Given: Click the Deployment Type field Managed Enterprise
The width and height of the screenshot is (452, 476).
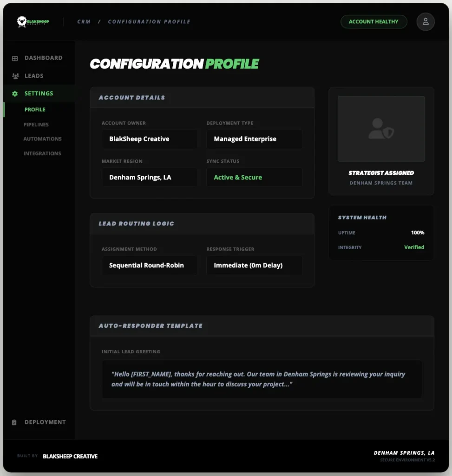Looking at the screenshot, I should 254,139.
